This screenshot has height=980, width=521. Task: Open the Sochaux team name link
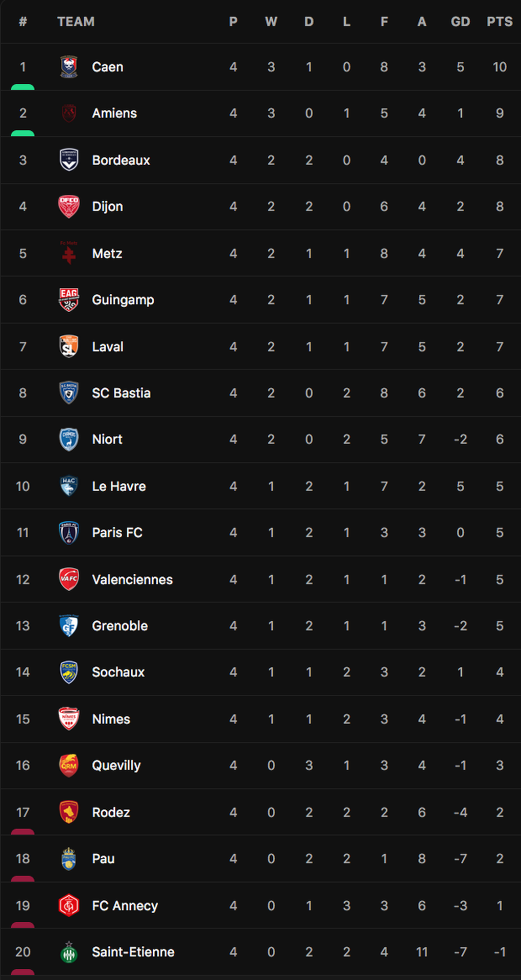[119, 672]
